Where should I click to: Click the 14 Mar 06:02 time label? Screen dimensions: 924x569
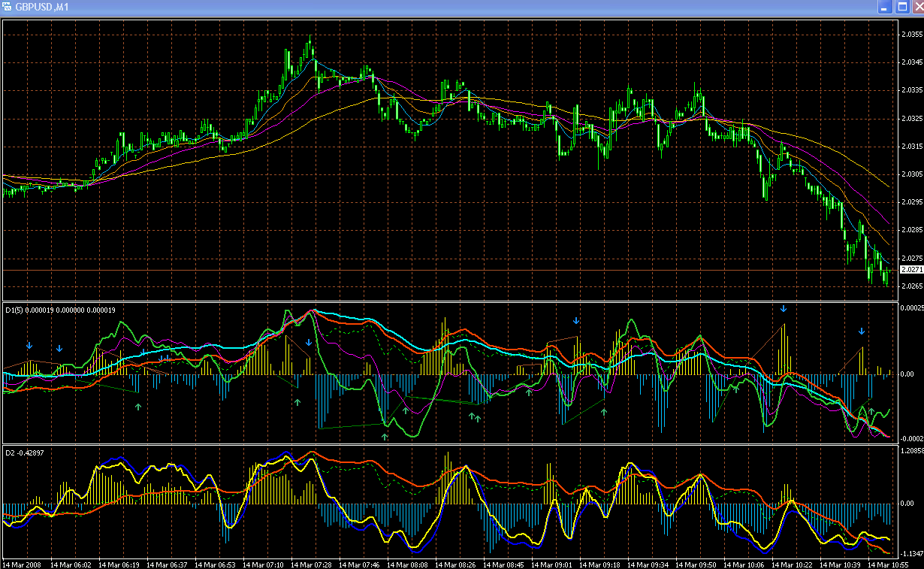[71, 564]
